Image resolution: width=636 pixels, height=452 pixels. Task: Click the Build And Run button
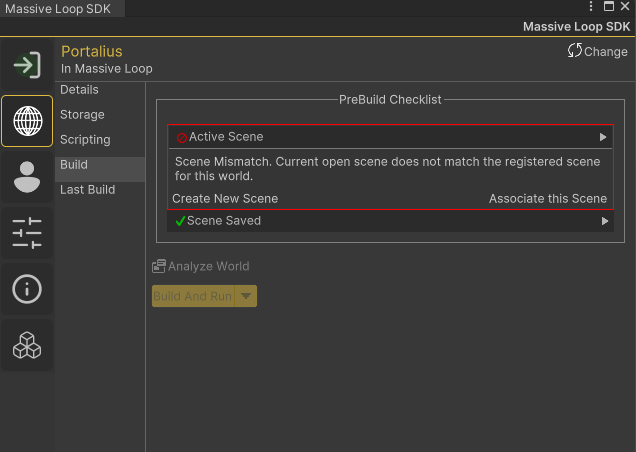(x=193, y=296)
